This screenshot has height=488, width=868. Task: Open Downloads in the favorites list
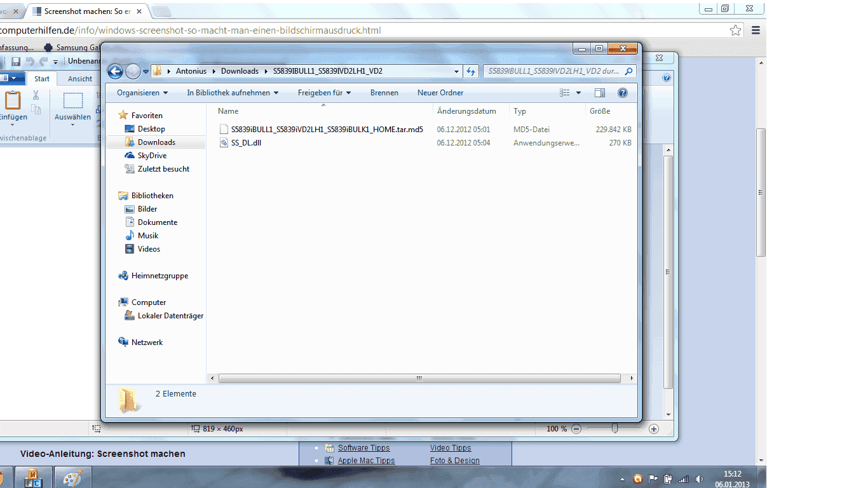(156, 142)
